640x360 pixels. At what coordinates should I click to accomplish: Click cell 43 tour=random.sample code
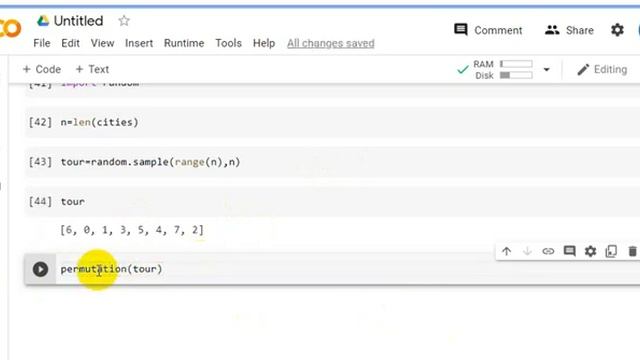pyautogui.click(x=150, y=162)
